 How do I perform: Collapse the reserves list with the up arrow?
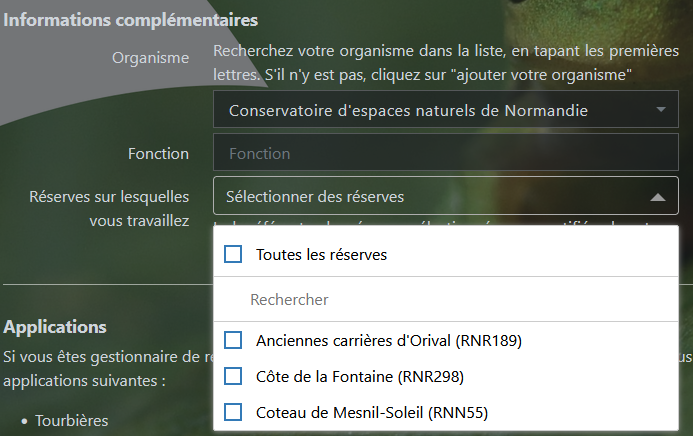(657, 198)
